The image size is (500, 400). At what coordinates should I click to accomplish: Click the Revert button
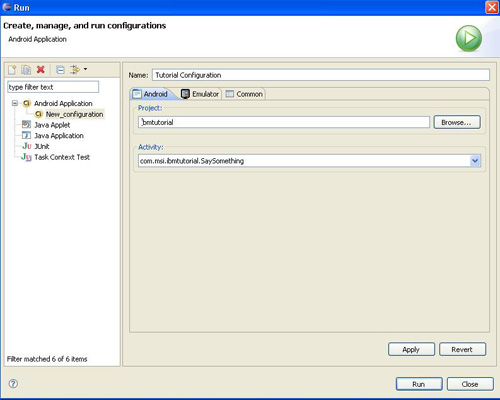tap(462, 349)
